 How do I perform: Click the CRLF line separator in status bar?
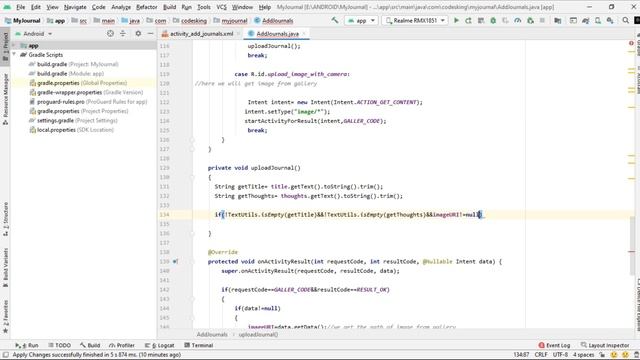point(541,355)
